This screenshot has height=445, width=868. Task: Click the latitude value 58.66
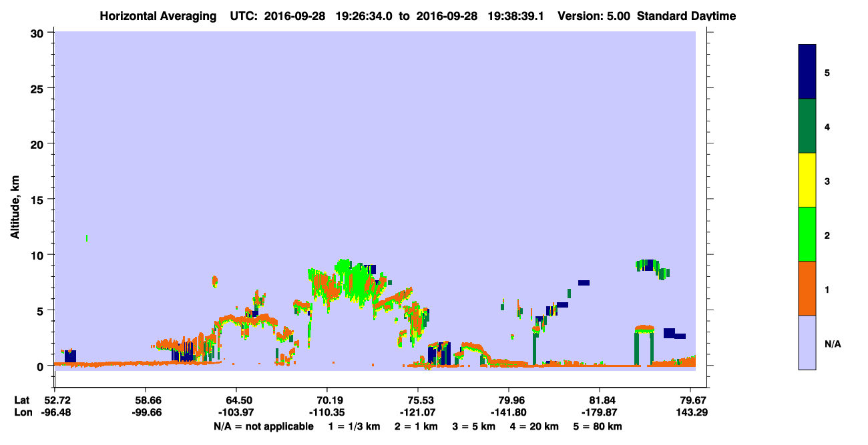point(145,400)
